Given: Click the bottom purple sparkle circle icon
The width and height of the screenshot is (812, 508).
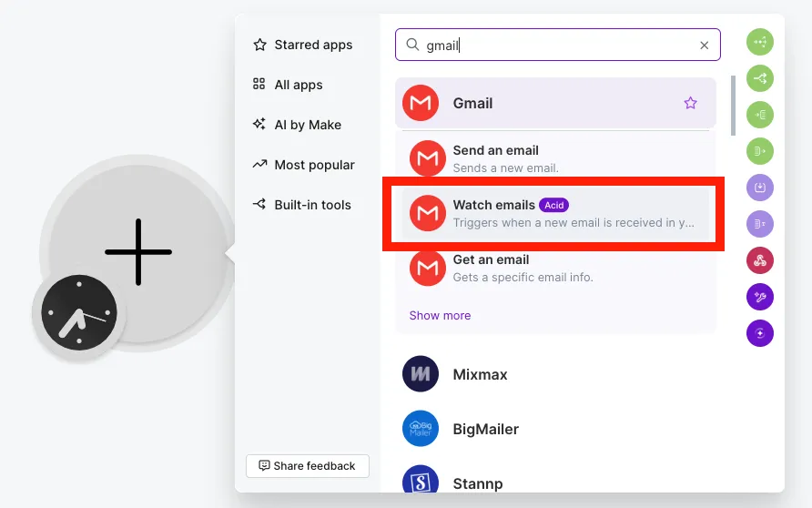Looking at the screenshot, I should coord(760,333).
